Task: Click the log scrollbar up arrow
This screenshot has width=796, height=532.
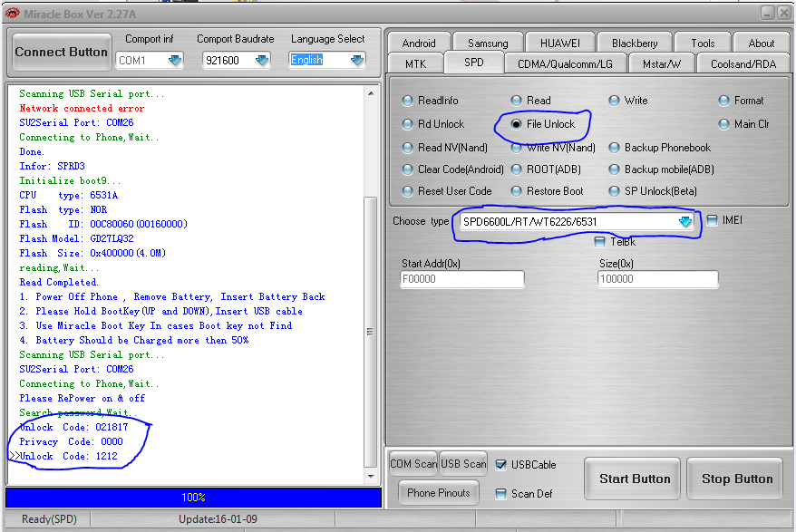Action: pyautogui.click(x=371, y=93)
